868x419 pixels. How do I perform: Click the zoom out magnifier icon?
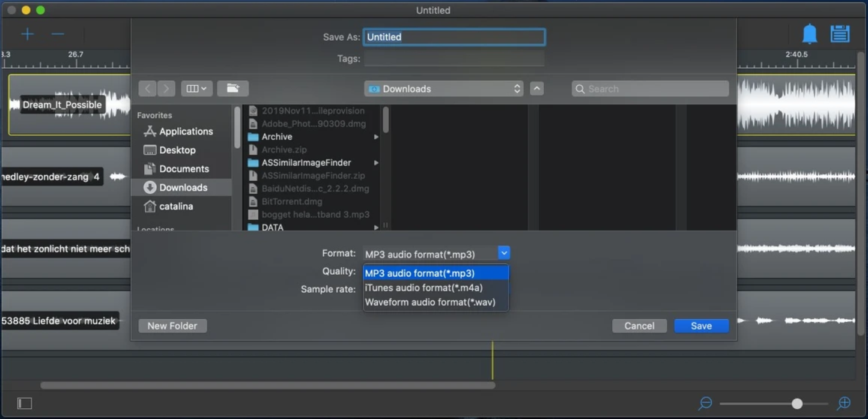pos(705,403)
